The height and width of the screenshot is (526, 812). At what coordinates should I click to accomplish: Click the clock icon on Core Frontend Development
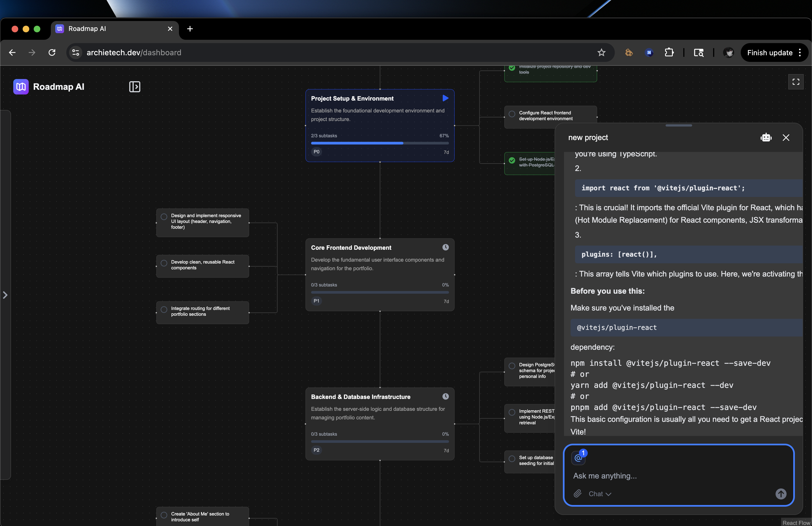pos(445,248)
